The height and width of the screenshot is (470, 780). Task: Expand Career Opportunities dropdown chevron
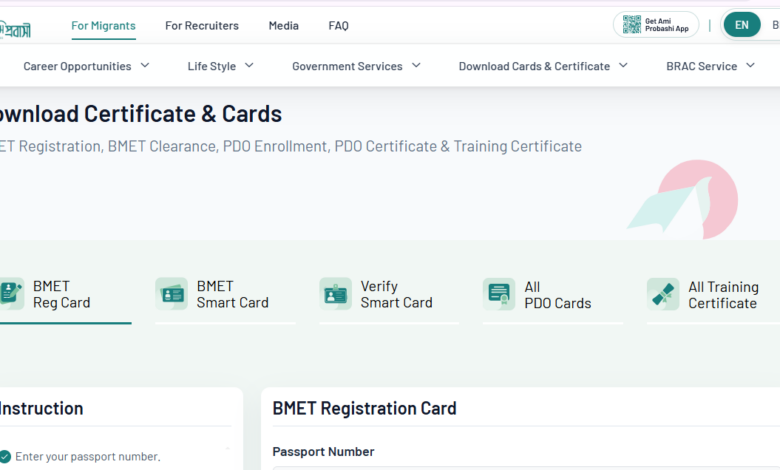(145, 66)
